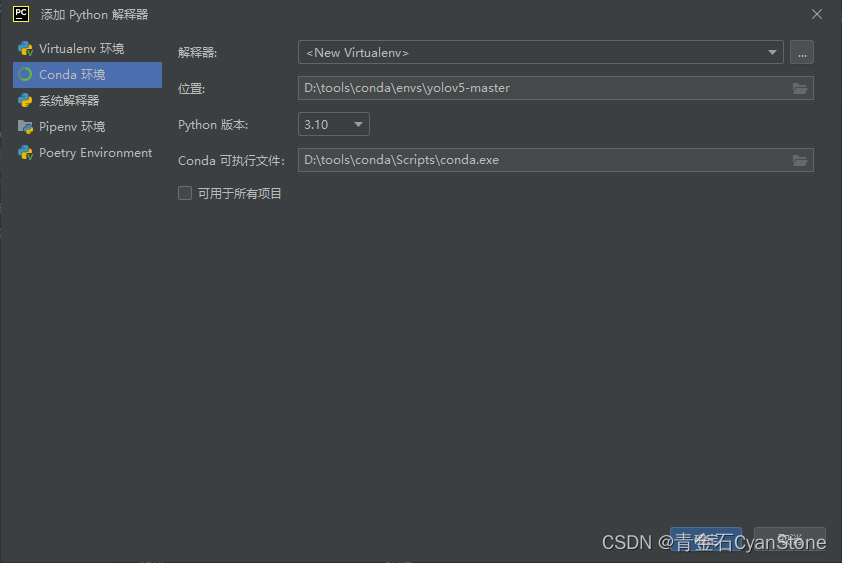Select Pipenv 环境 in the sidebar

coord(87,127)
